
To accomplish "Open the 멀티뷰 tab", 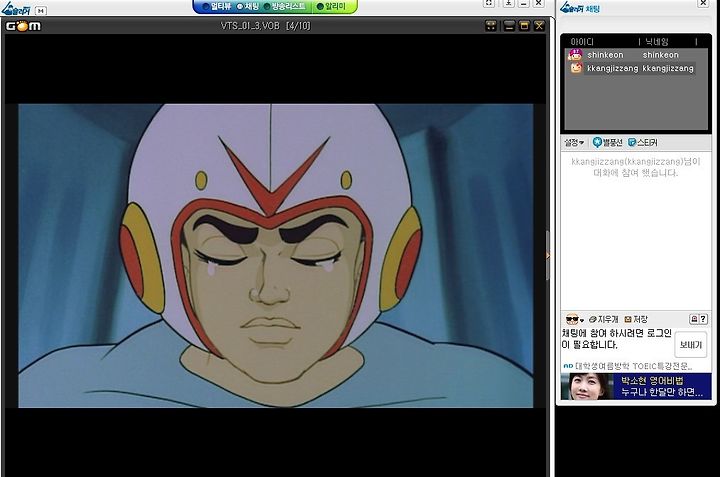I will click(x=217, y=6).
